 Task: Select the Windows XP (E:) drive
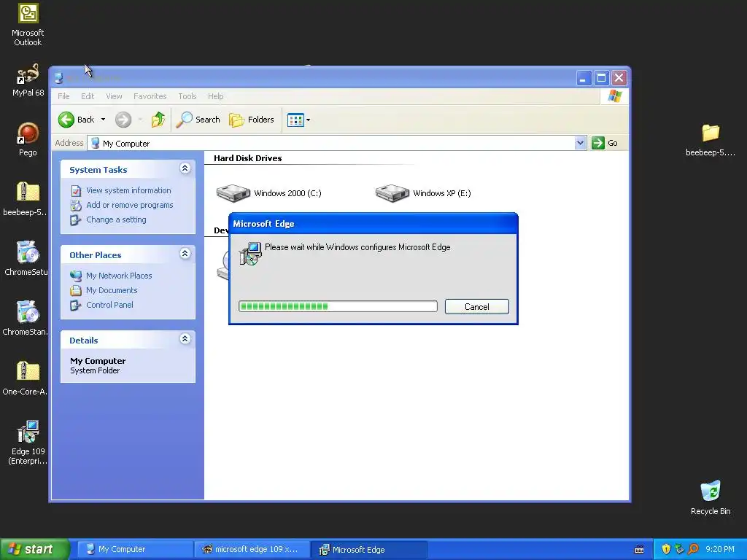pos(423,192)
